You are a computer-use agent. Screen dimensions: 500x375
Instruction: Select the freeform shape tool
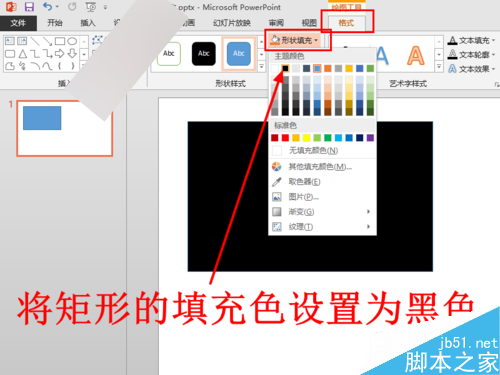pos(10,66)
